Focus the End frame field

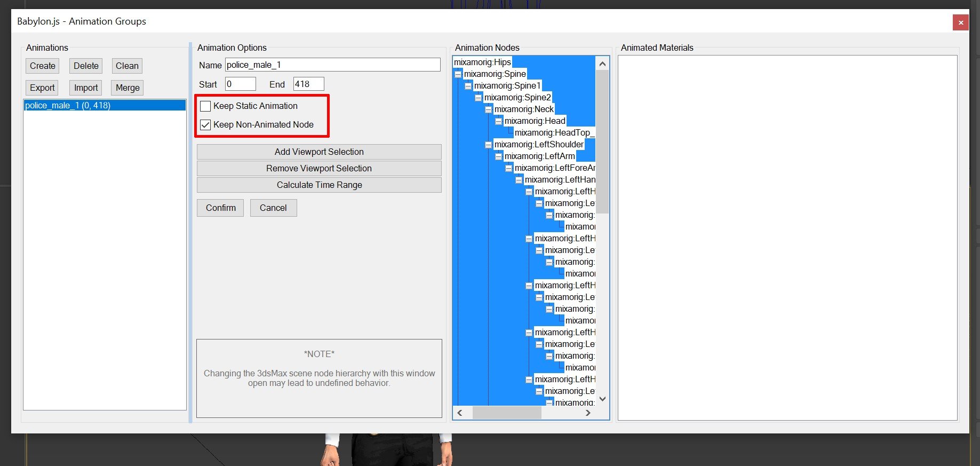coord(309,84)
